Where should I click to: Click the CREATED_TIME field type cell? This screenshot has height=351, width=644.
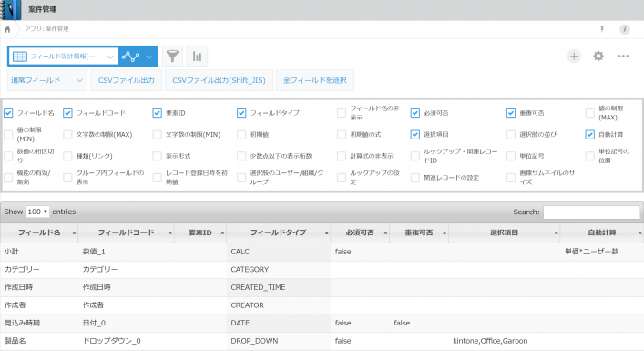[279, 287]
